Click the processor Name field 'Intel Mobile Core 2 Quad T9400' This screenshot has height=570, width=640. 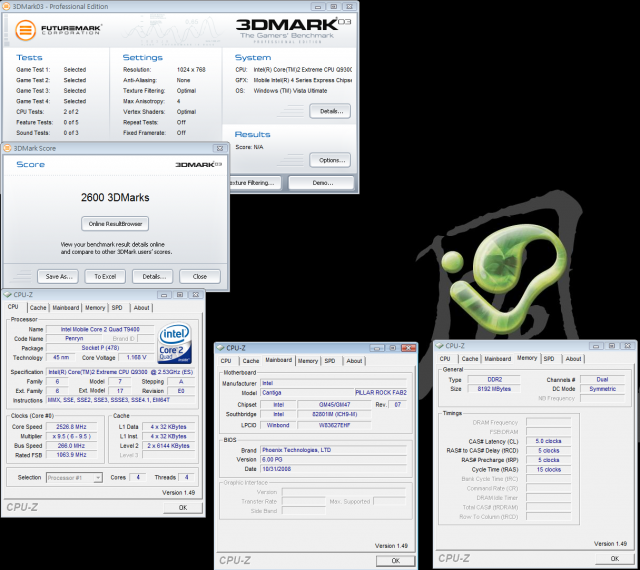(100, 329)
